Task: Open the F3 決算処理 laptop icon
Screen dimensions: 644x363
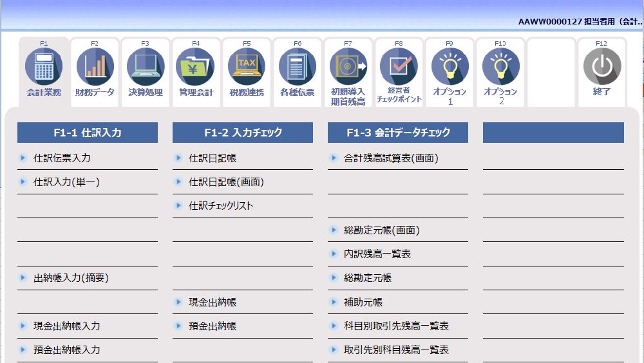Action: [x=146, y=66]
